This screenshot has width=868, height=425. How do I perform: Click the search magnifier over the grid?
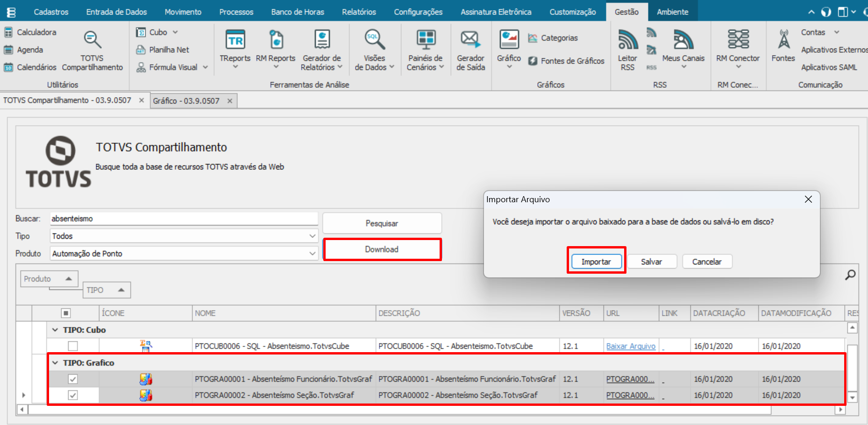(x=850, y=275)
